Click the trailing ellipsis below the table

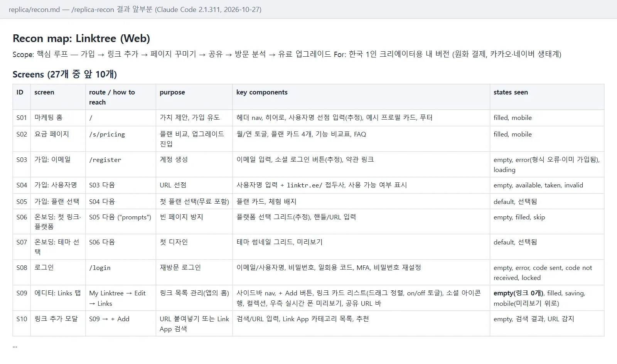tap(15, 346)
